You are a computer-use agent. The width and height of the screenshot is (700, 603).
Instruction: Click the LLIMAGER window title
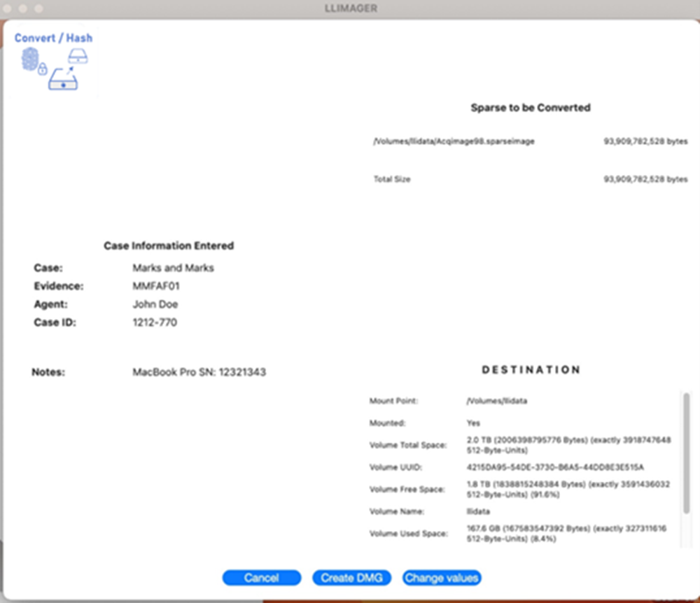click(x=350, y=8)
